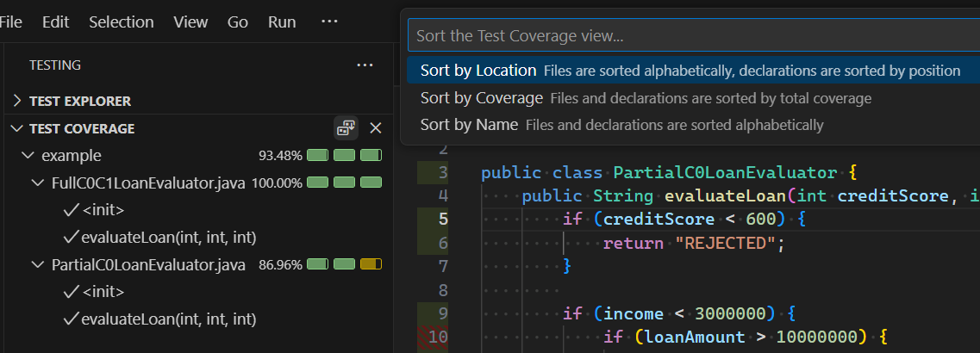Image resolution: width=980 pixels, height=353 pixels.
Task: Open the File menu
Action: [10, 22]
